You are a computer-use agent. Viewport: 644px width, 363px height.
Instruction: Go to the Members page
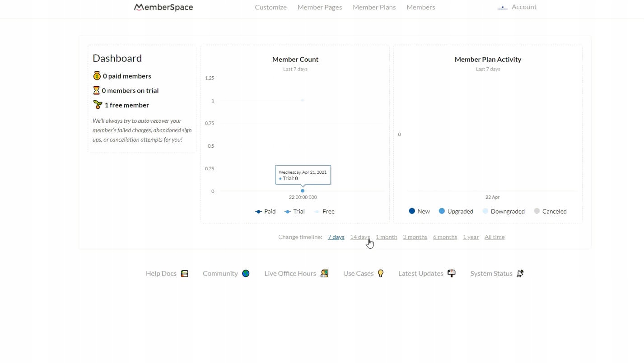(420, 7)
